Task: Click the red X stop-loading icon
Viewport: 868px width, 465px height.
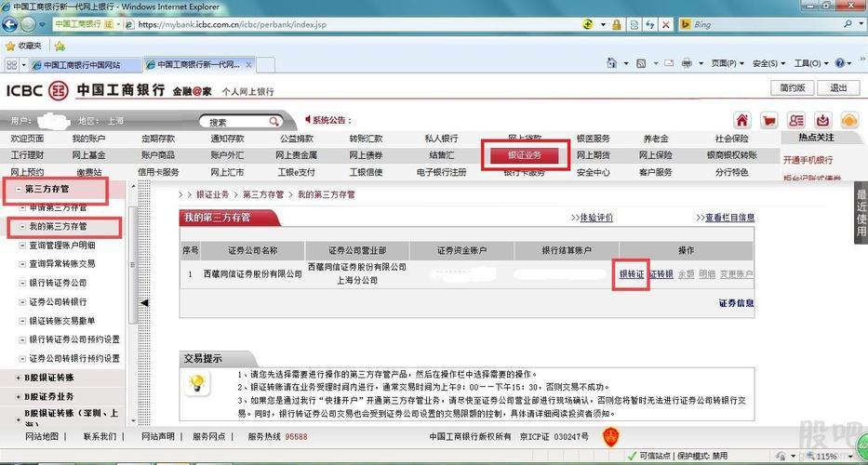Action: pos(666,24)
